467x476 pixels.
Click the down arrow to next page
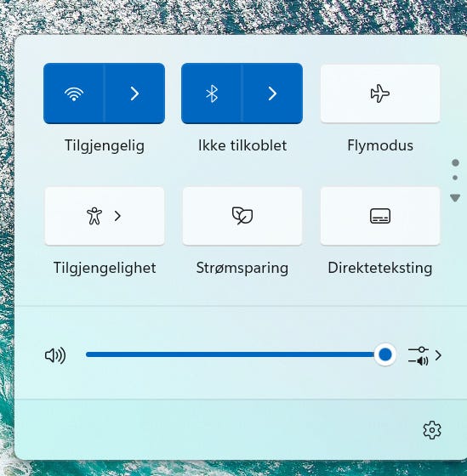[455, 198]
